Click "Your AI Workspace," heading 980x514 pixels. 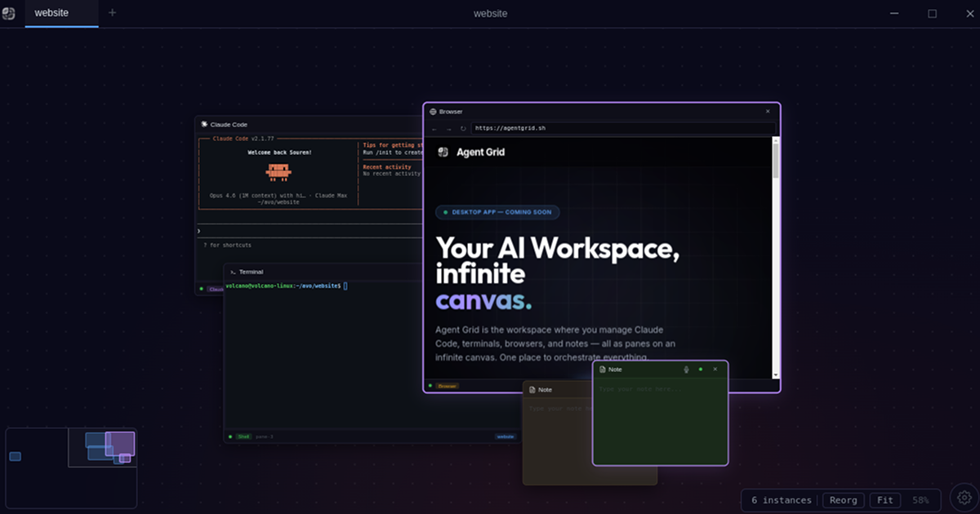click(558, 248)
